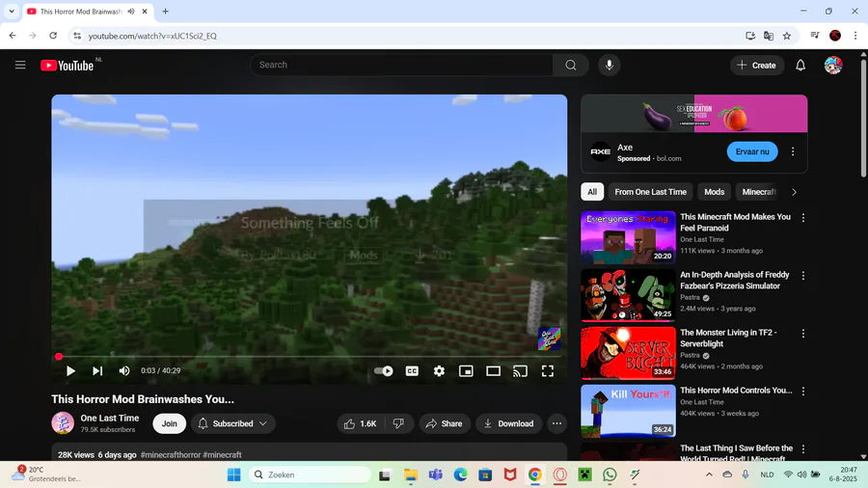
Task: Open the translate page icon
Action: click(769, 36)
